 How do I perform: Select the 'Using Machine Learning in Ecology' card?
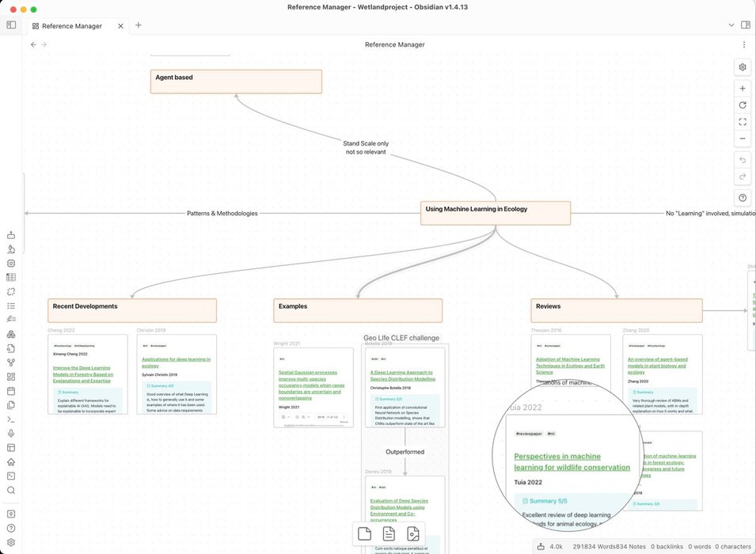(x=495, y=213)
